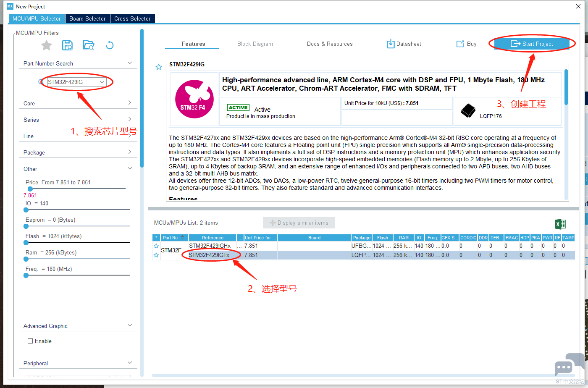Click the save search filter icon

(x=67, y=45)
